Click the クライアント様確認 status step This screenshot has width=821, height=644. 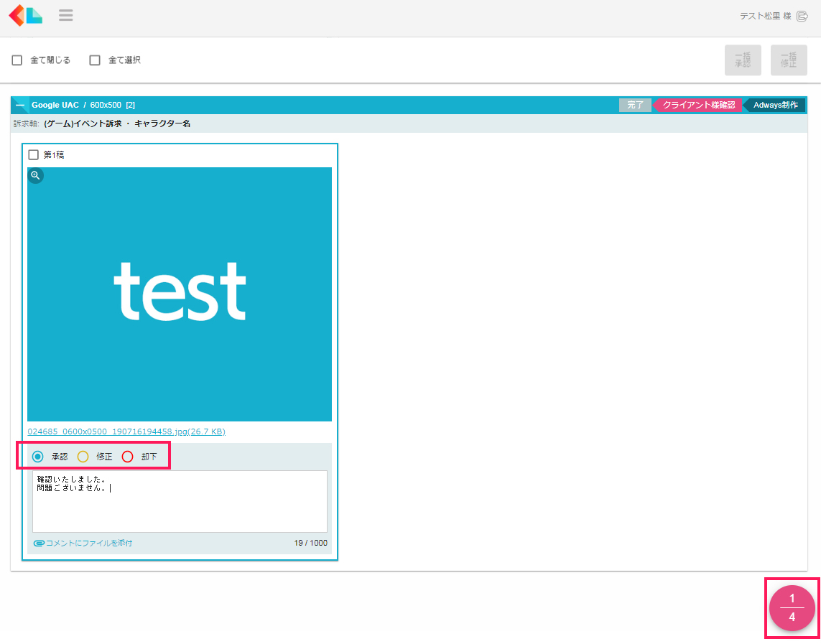697,105
